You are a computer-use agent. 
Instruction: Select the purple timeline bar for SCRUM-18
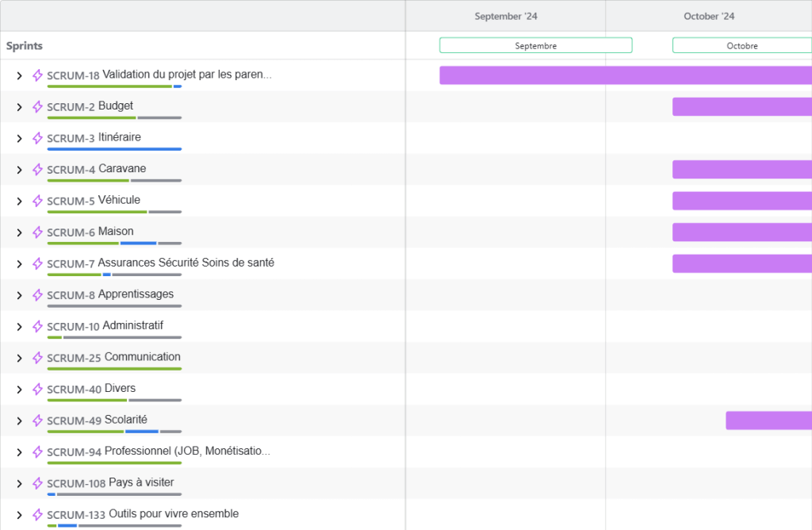[x=625, y=75]
